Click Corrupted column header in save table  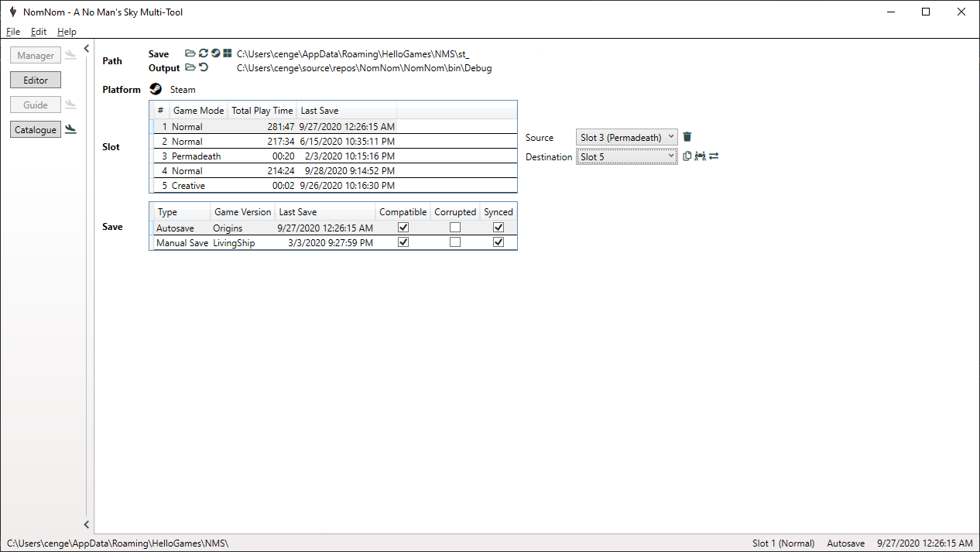(455, 211)
